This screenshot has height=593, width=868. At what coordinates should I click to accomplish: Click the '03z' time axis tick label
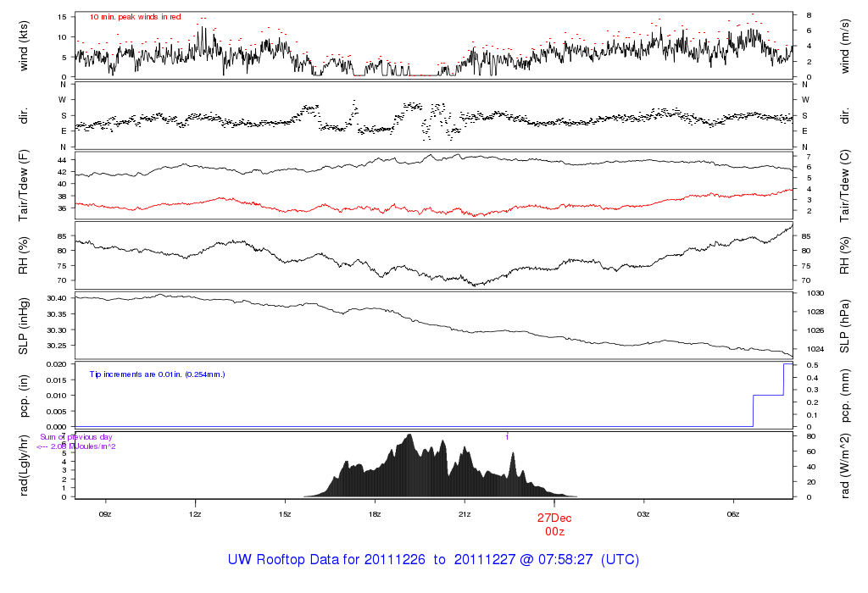[643, 514]
